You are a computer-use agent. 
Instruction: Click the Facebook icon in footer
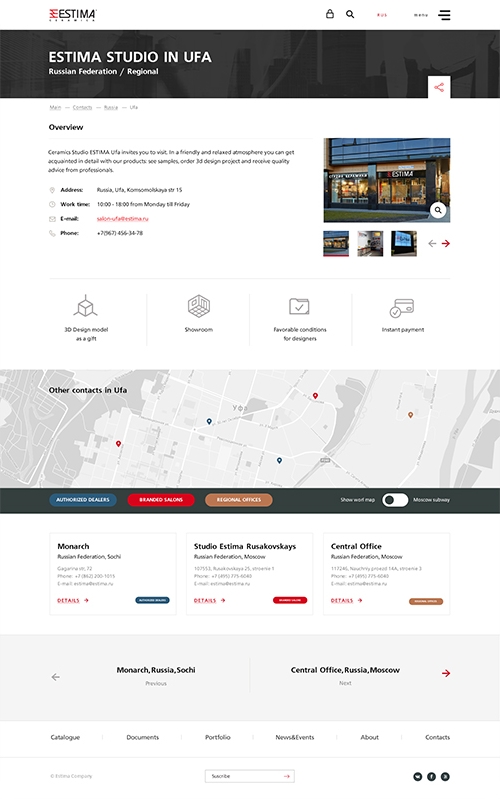point(431,777)
